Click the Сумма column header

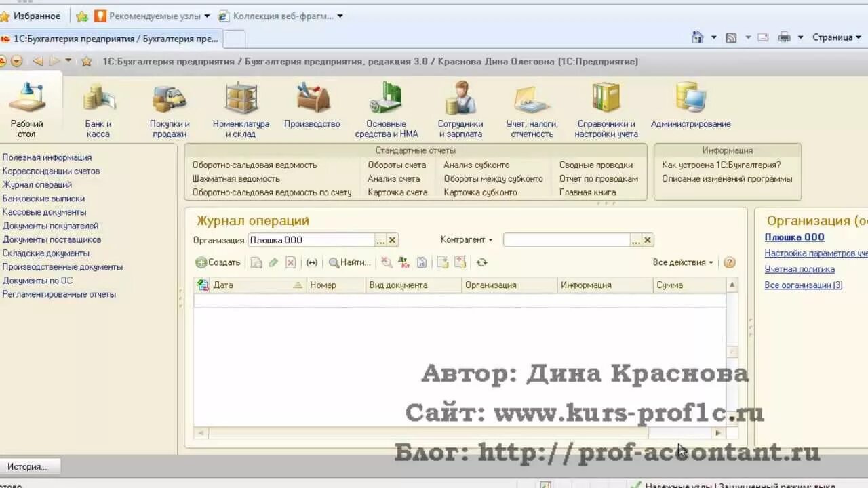(689, 285)
